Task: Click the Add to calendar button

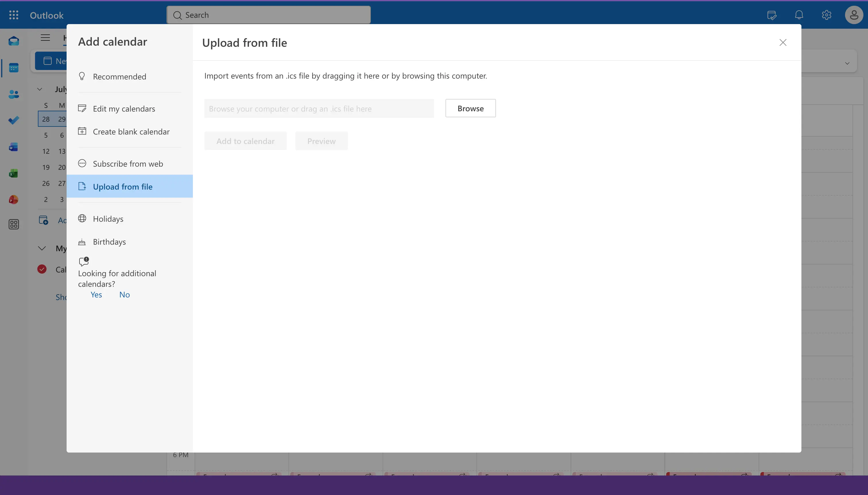Action: tap(245, 141)
